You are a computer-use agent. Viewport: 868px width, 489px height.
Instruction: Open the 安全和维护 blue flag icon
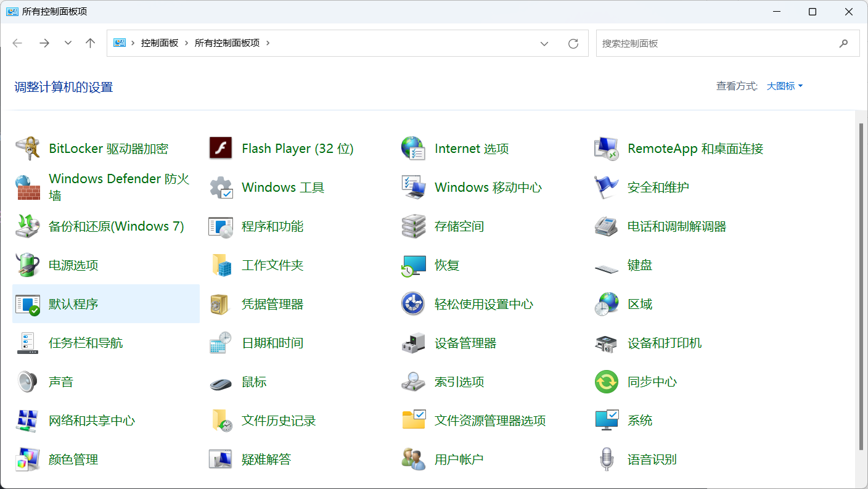tap(606, 187)
